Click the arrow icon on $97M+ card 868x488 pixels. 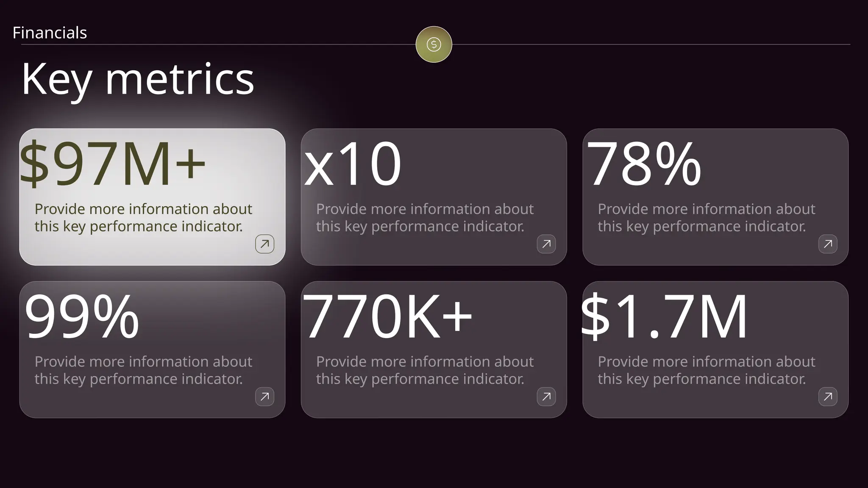point(264,244)
